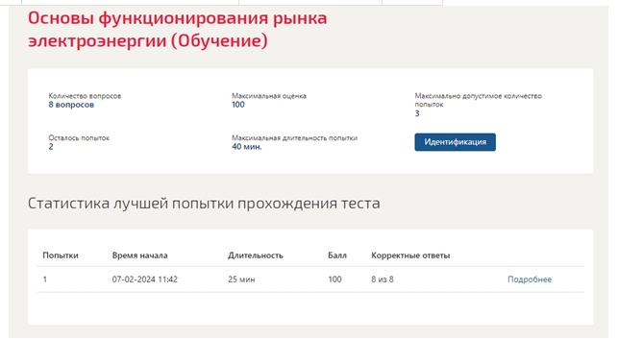Click the Количество вопросов label

85,96
